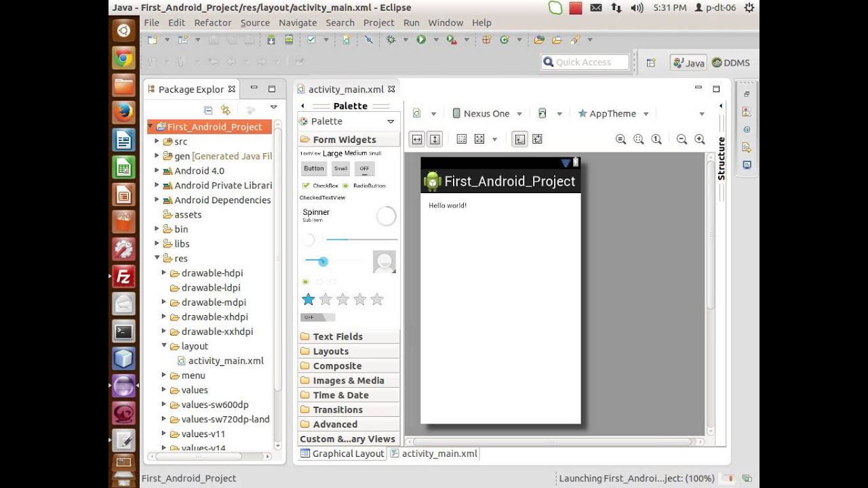Switch to DDMS perspective
The image size is (868, 488).
(x=731, y=63)
